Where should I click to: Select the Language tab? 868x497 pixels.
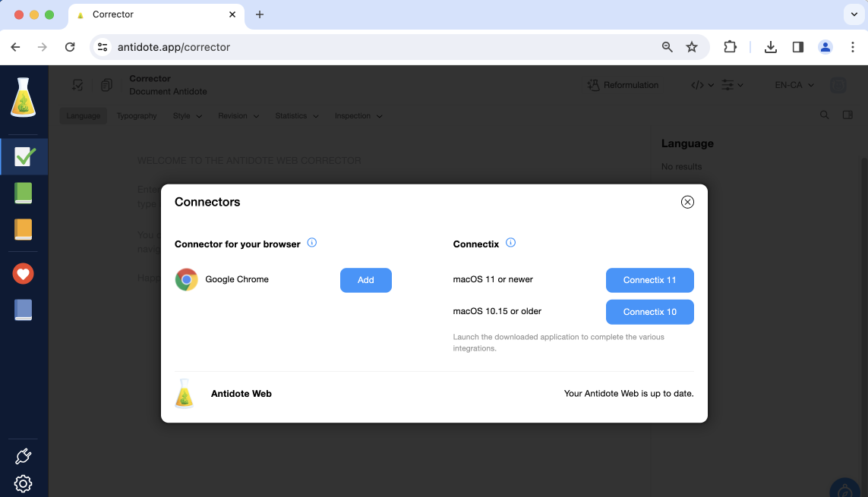[x=83, y=116]
